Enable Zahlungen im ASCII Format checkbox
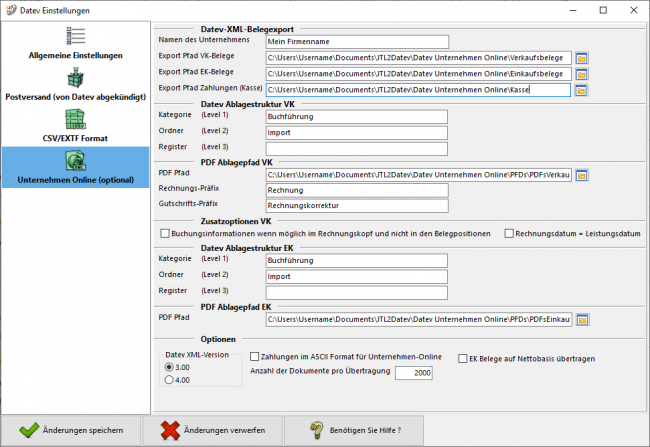 pyautogui.click(x=254, y=357)
